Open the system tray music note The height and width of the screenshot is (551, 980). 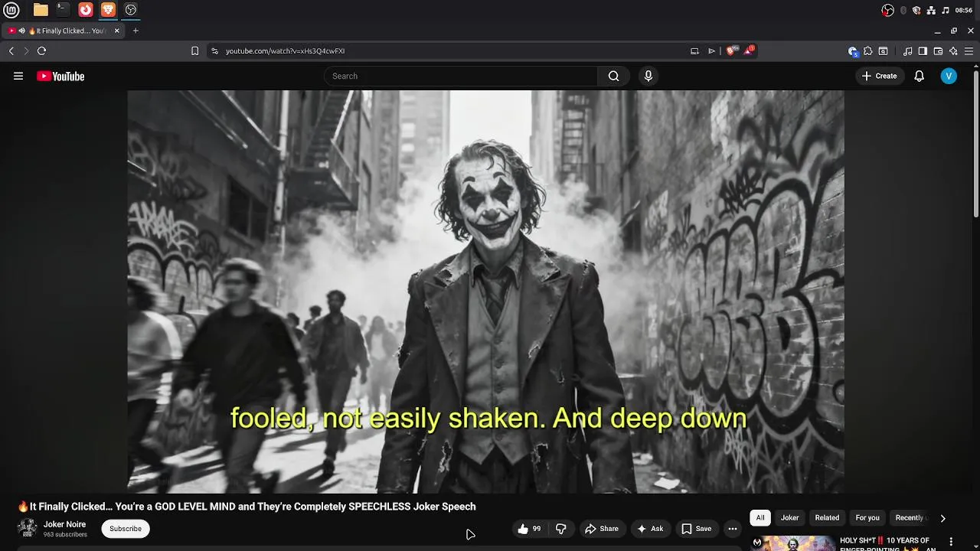(x=946, y=10)
